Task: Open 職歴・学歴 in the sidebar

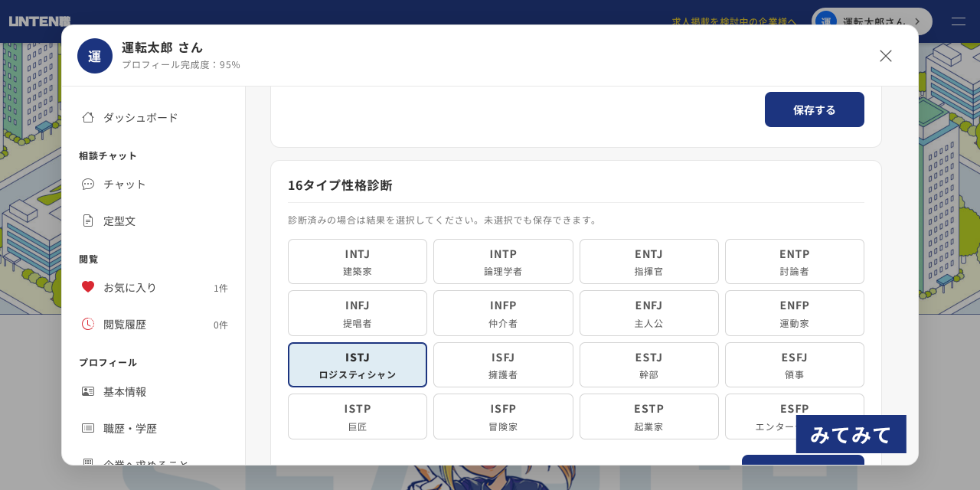Action: click(x=153, y=428)
